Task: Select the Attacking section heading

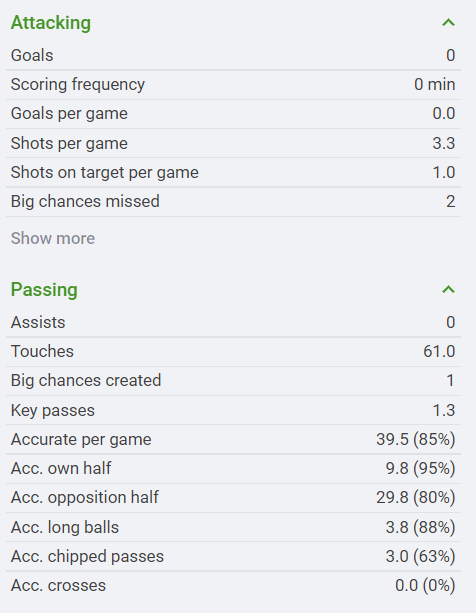Action: tap(51, 23)
